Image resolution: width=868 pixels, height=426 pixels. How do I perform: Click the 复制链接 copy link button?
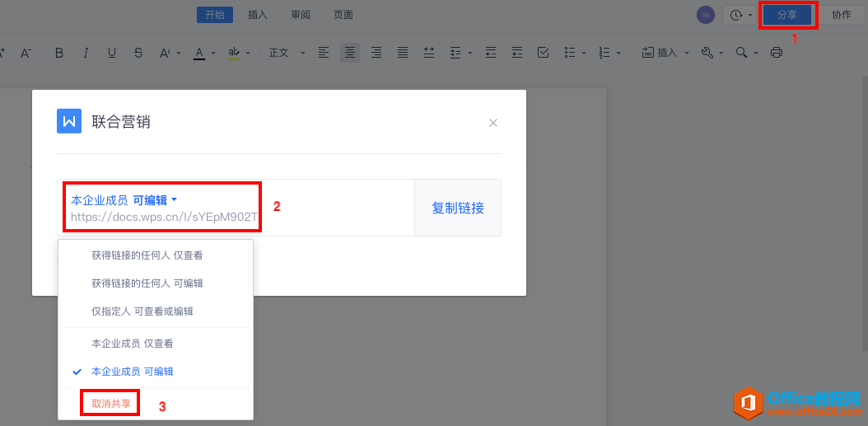pos(458,208)
